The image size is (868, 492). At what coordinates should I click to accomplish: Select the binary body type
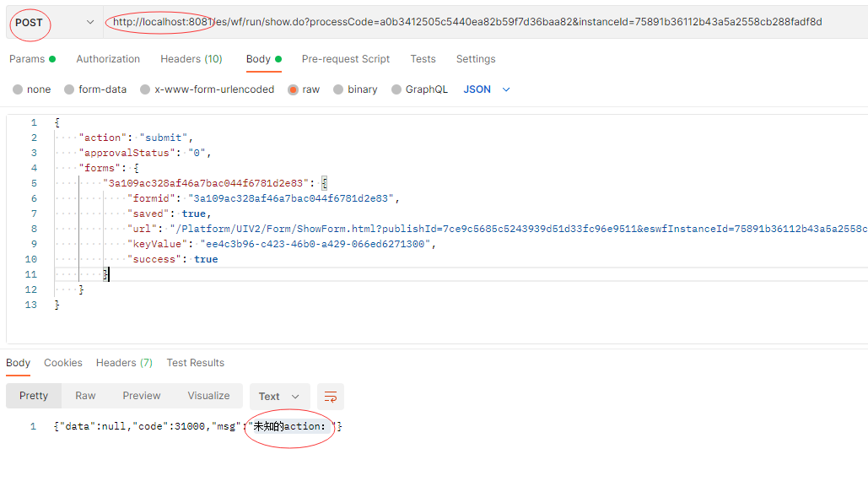pyautogui.click(x=355, y=89)
